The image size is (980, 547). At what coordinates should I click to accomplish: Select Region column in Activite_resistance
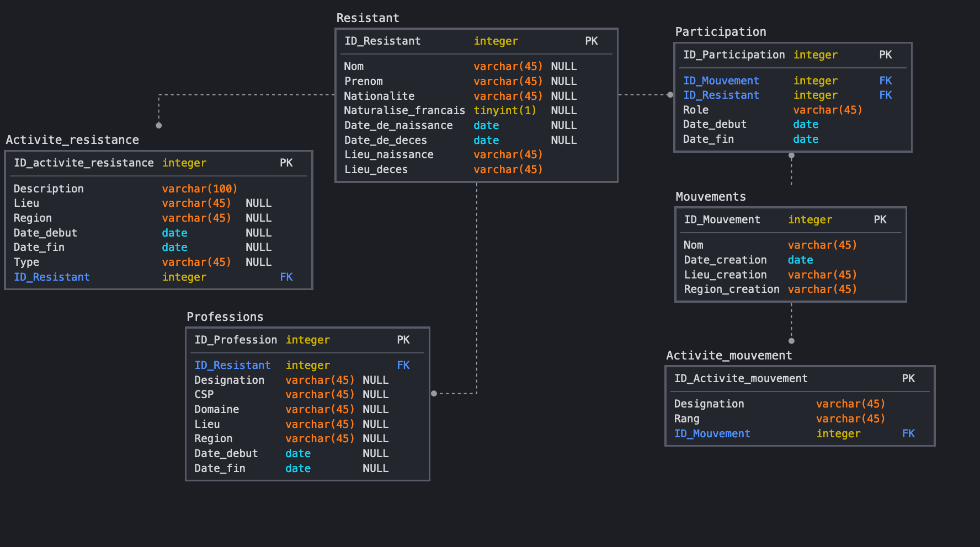pyautogui.click(x=158, y=218)
